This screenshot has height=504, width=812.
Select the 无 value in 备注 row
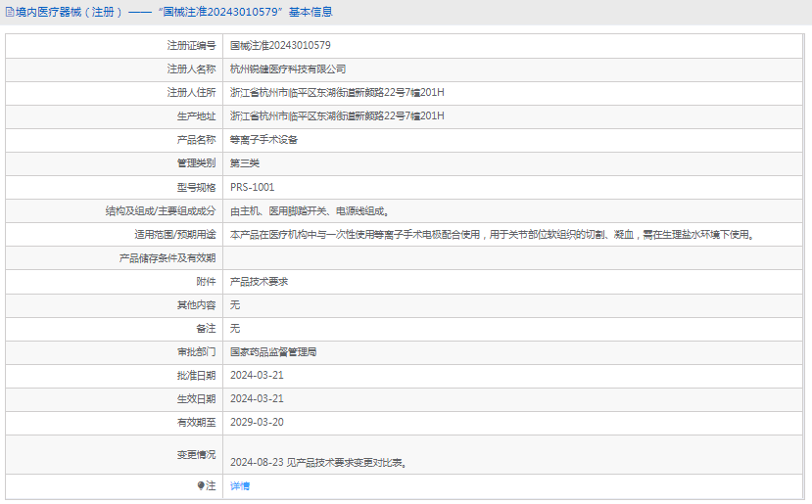pyautogui.click(x=235, y=329)
